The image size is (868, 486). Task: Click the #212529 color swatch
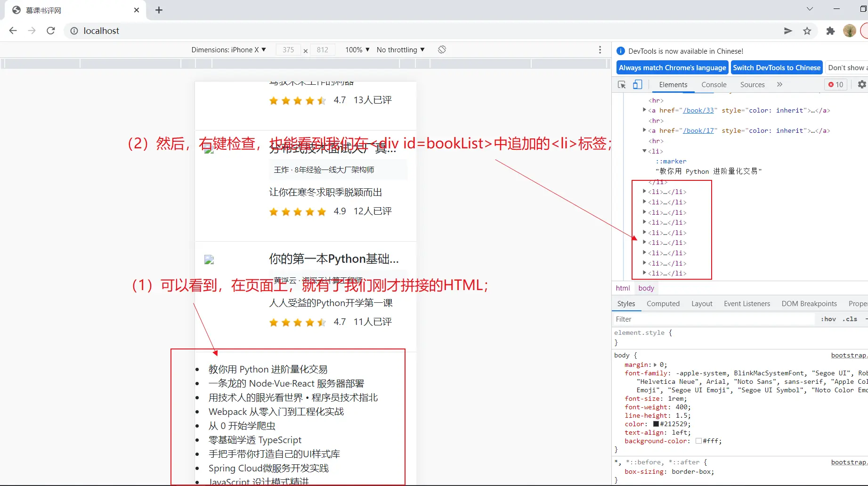pos(656,424)
